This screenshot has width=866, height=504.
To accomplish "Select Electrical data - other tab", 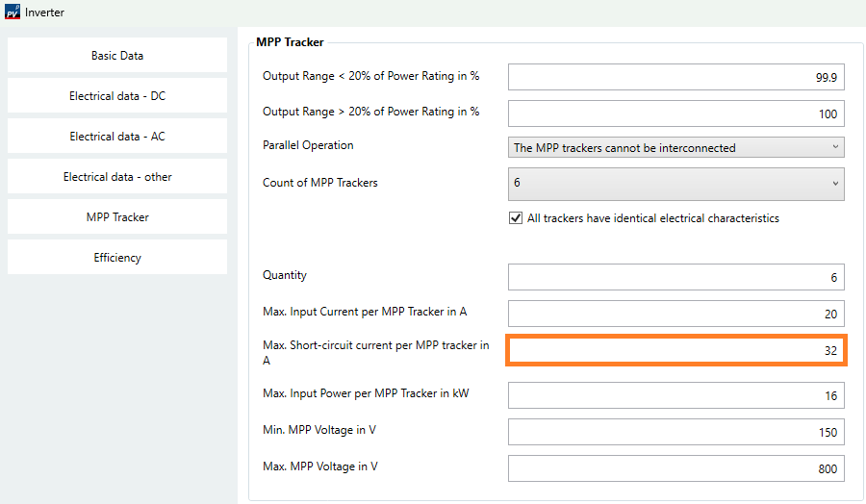I will tap(117, 177).
